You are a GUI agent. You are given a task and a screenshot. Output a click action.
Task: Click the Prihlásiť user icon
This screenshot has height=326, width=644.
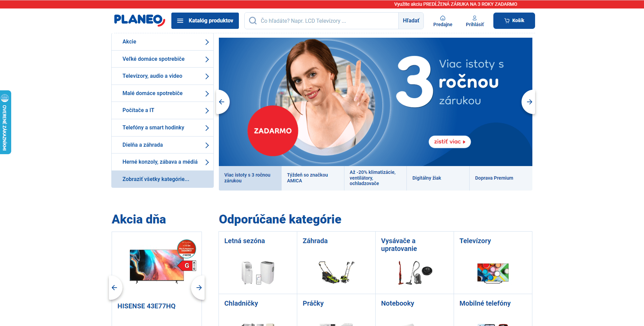475,18
